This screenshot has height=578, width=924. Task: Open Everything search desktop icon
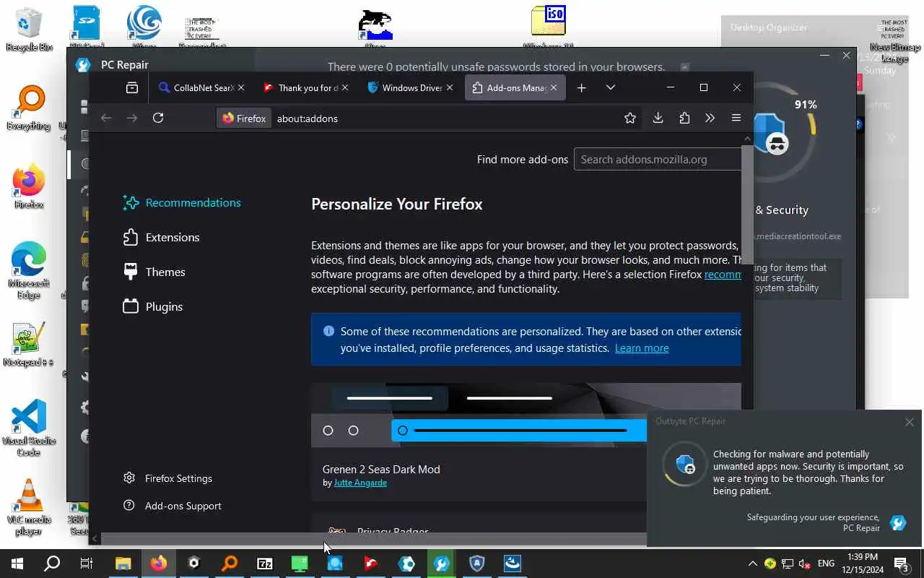pos(29,108)
